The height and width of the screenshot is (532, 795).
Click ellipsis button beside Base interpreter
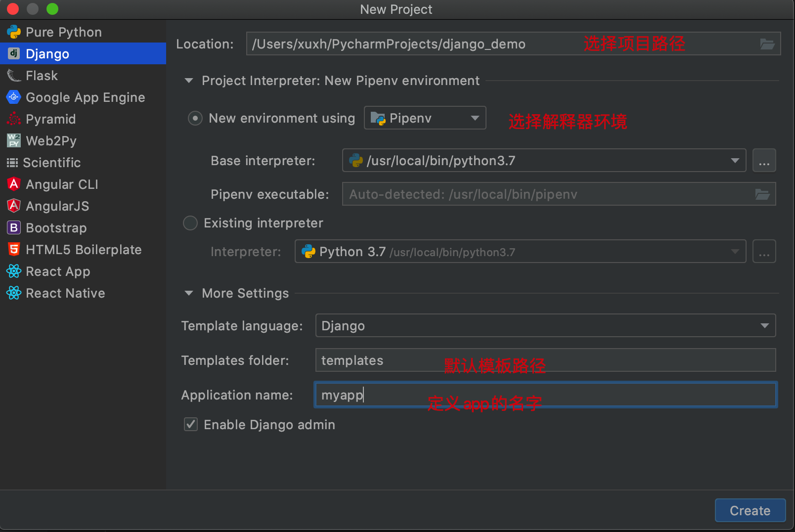point(764,160)
